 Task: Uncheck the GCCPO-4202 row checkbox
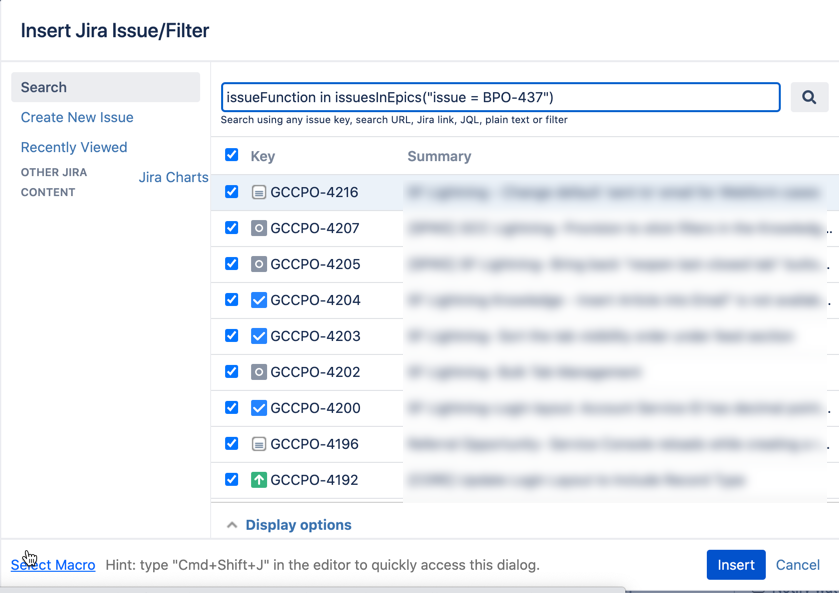point(231,371)
